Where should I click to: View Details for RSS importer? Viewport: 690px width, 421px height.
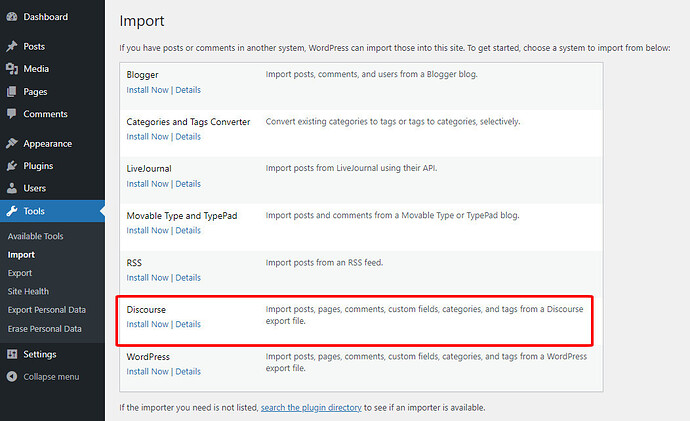tap(188, 278)
